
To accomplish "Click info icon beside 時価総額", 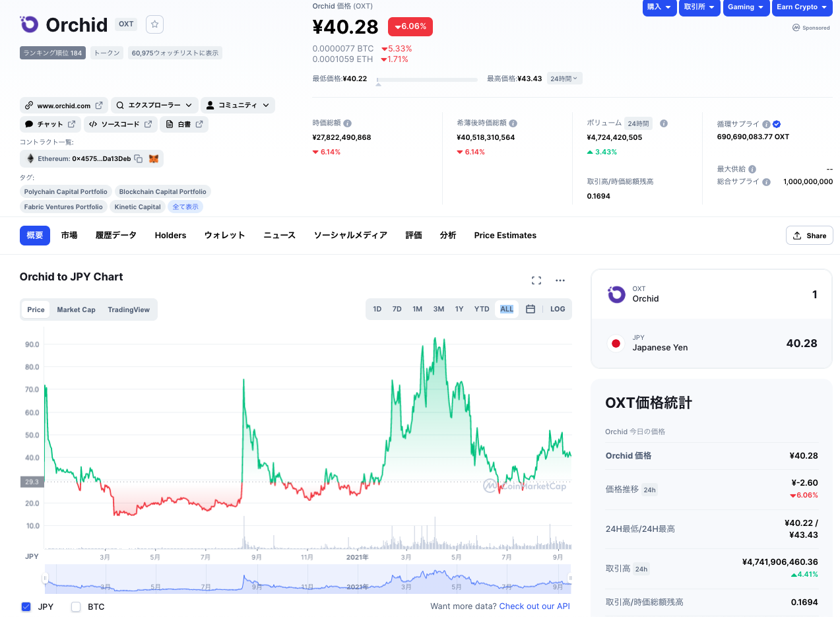I will [347, 123].
